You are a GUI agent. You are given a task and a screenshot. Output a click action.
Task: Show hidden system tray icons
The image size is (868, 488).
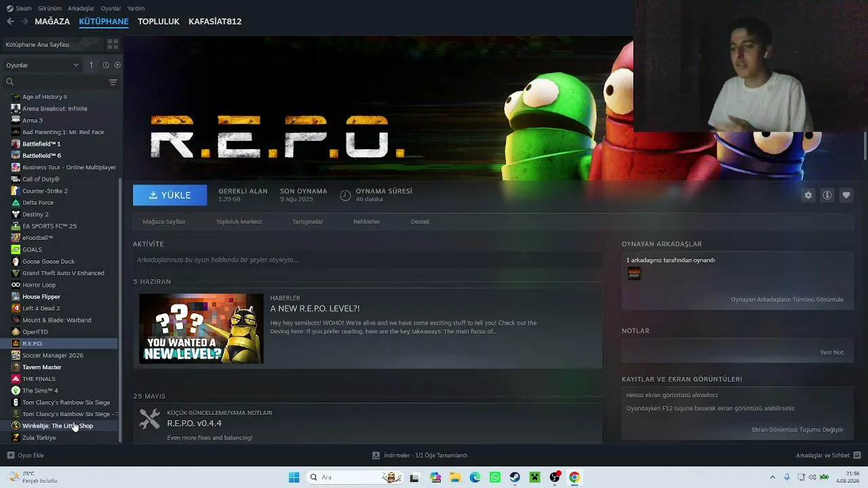[772, 477]
